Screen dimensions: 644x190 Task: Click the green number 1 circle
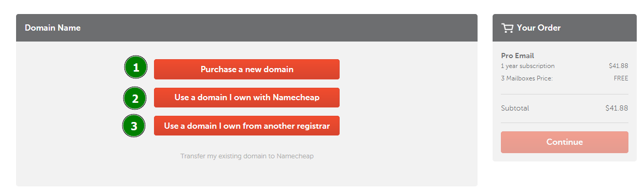coord(136,67)
